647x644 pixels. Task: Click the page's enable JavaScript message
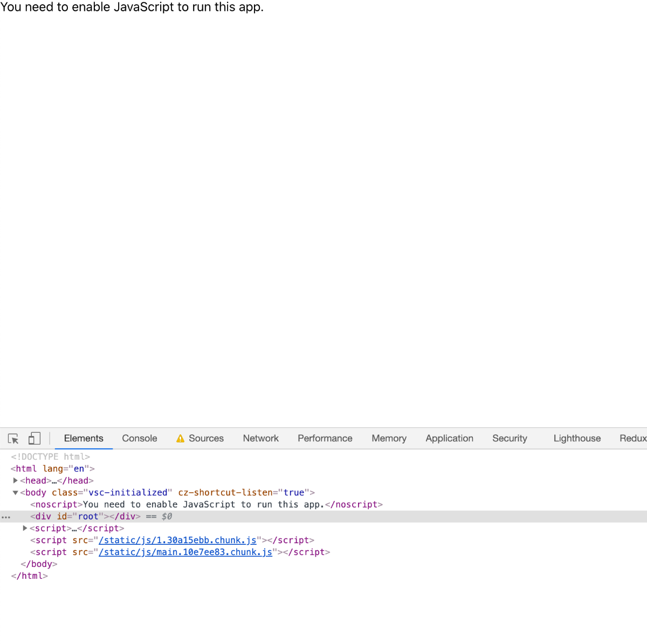(132, 8)
